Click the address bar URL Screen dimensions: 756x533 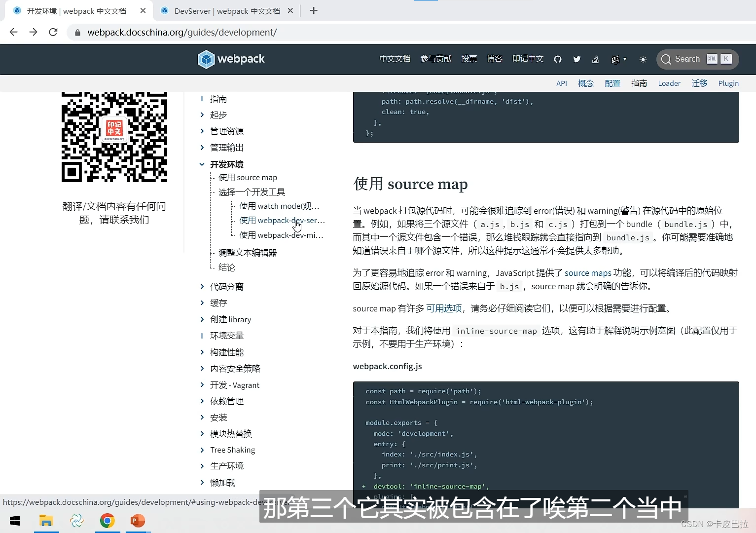tap(182, 32)
